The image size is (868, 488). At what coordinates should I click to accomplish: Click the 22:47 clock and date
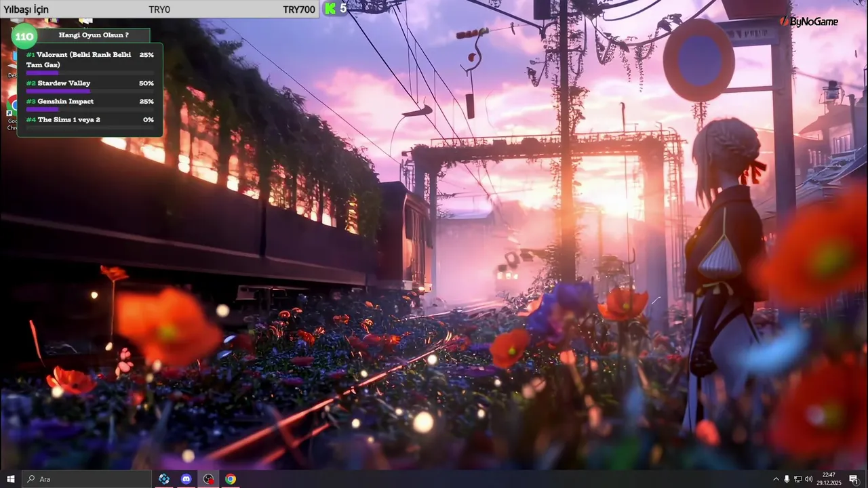[829, 479]
